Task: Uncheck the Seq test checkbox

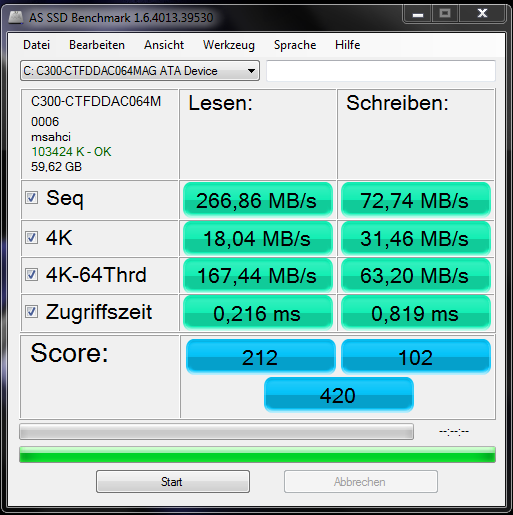Action: (32, 198)
